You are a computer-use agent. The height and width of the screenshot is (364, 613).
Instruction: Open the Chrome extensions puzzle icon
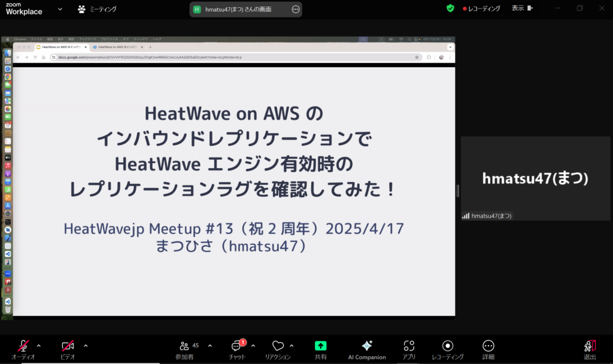coord(429,57)
